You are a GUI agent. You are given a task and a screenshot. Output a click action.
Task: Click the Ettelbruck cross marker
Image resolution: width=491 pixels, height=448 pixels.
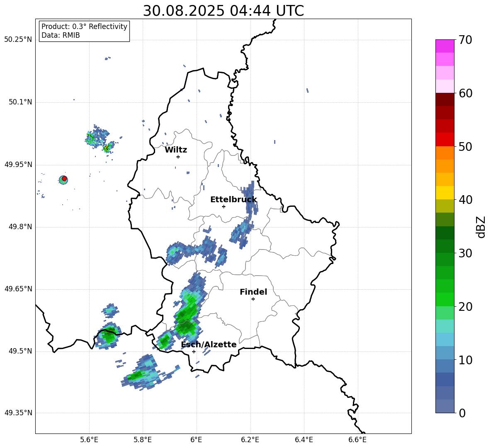224,206
